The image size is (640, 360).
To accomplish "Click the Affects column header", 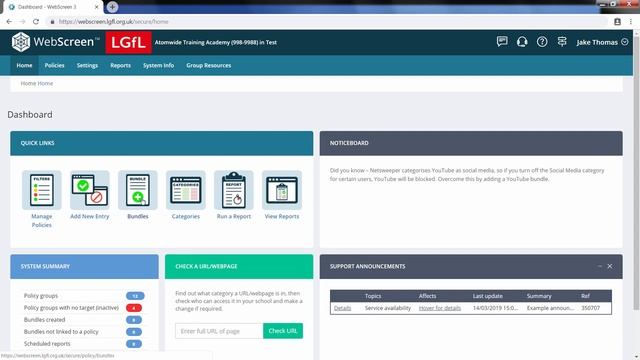I will [427, 296].
